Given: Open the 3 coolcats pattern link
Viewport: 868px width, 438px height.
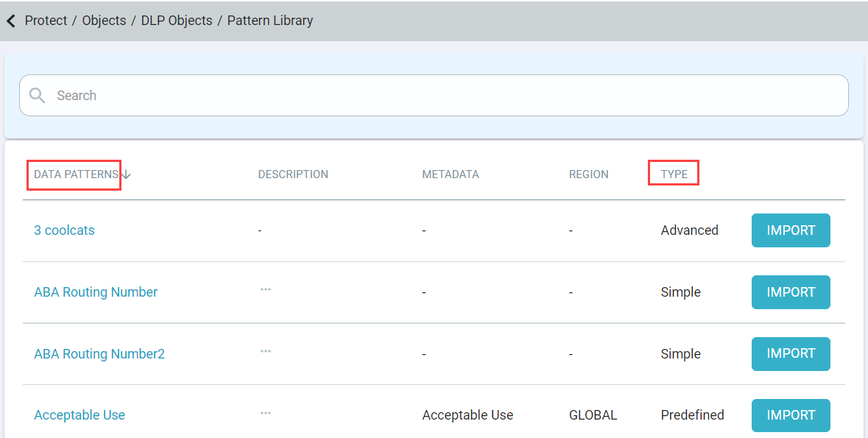Looking at the screenshot, I should (x=64, y=230).
